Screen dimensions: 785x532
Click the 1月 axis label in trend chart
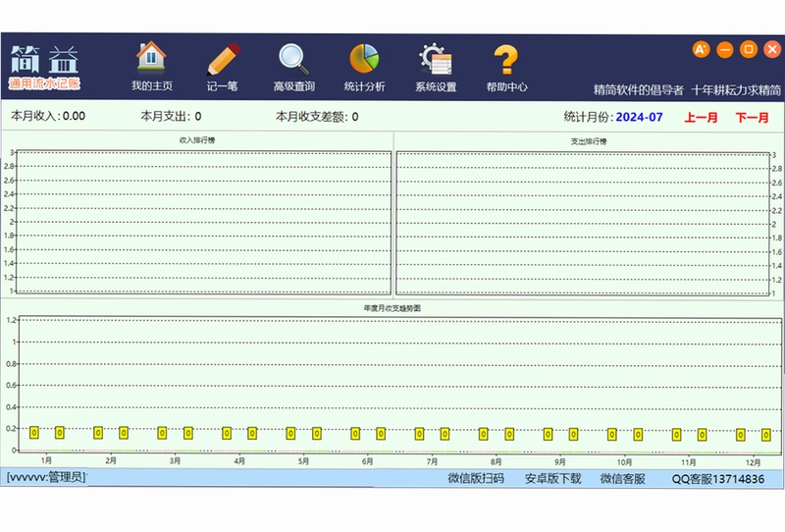coord(46,460)
